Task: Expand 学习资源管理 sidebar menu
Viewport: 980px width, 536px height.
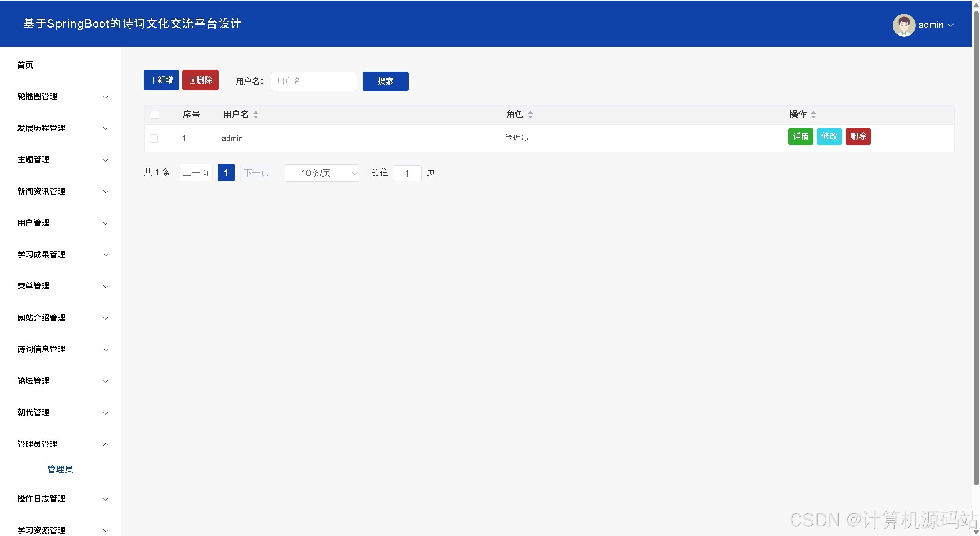Action: point(60,530)
